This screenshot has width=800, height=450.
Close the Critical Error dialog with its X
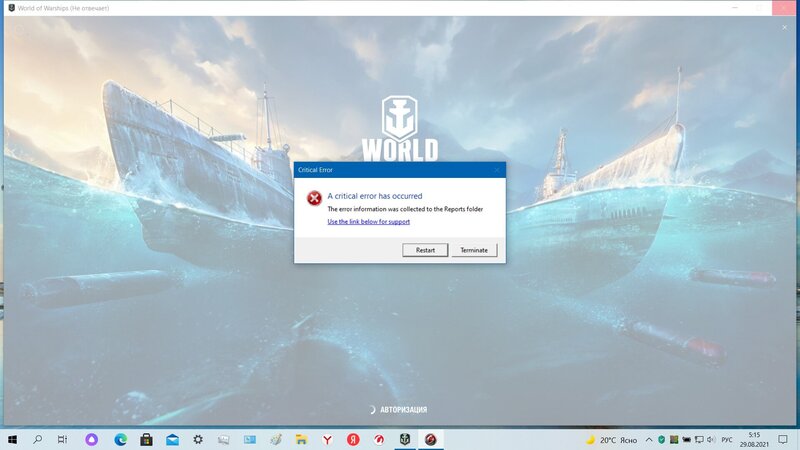497,170
